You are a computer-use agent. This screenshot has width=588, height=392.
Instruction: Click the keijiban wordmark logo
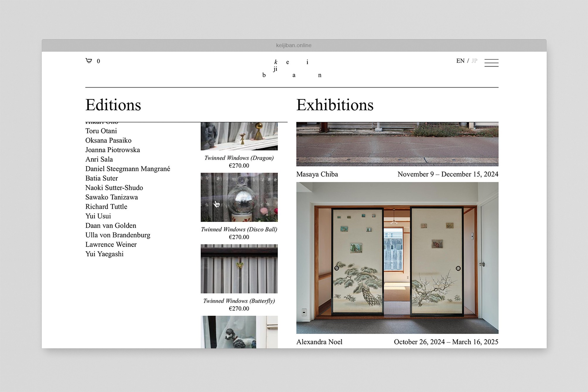[291, 68]
